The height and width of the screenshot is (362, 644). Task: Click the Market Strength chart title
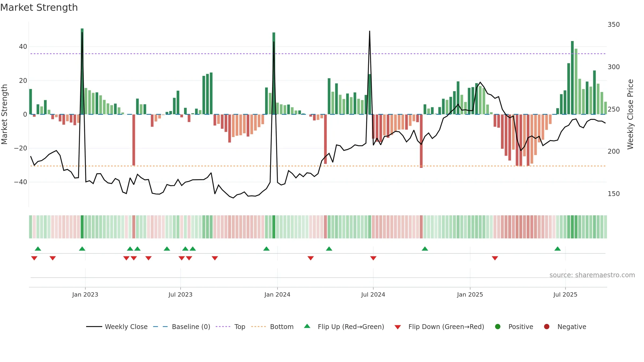[39, 8]
